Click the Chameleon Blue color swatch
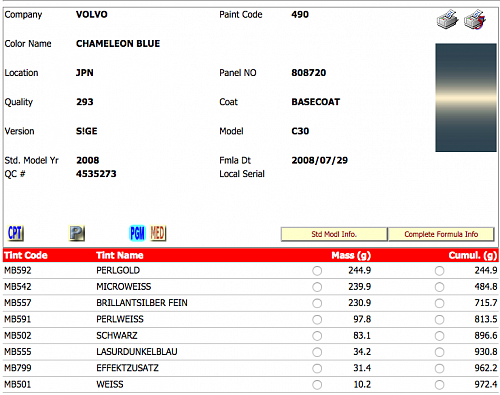 pyautogui.click(x=466, y=97)
